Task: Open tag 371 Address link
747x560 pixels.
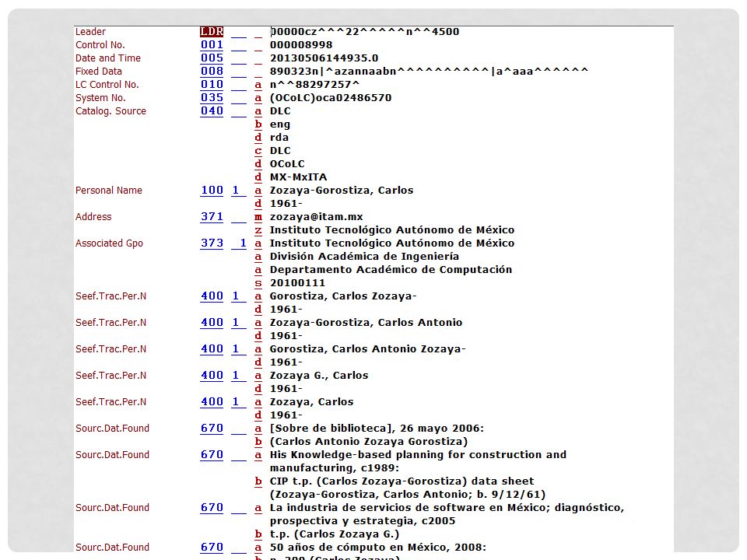Action: point(212,217)
